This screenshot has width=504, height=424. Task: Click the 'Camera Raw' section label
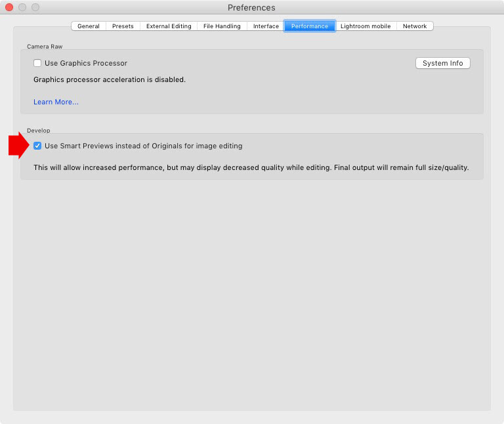[45, 47]
